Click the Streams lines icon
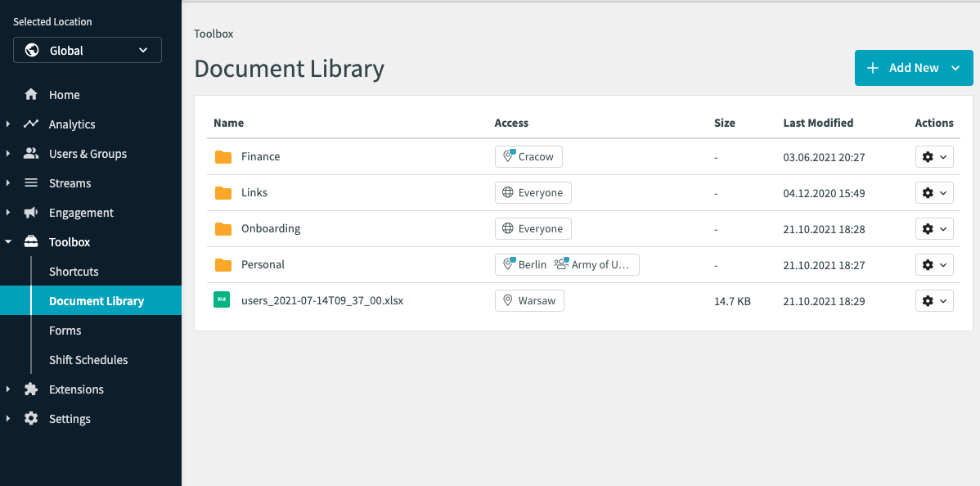The image size is (980, 486). click(x=30, y=182)
